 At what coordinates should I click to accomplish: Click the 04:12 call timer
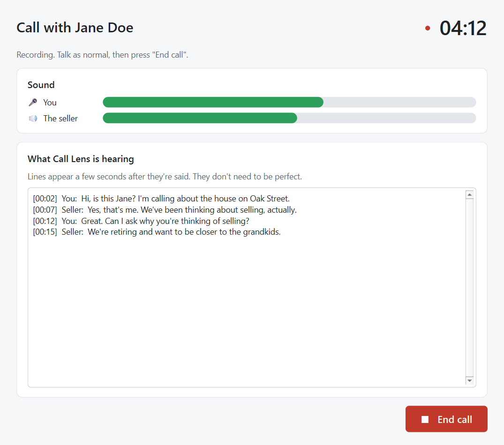[x=463, y=28]
